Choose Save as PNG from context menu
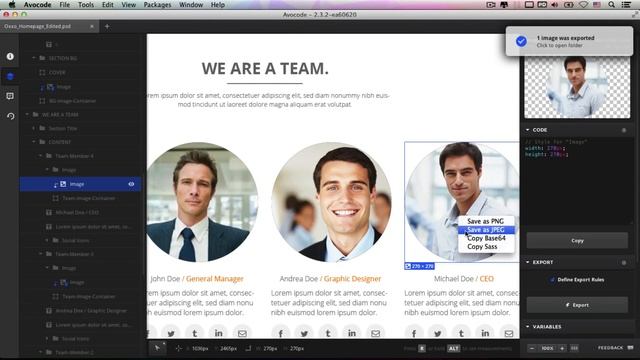This screenshot has height=360, width=640. click(x=486, y=221)
